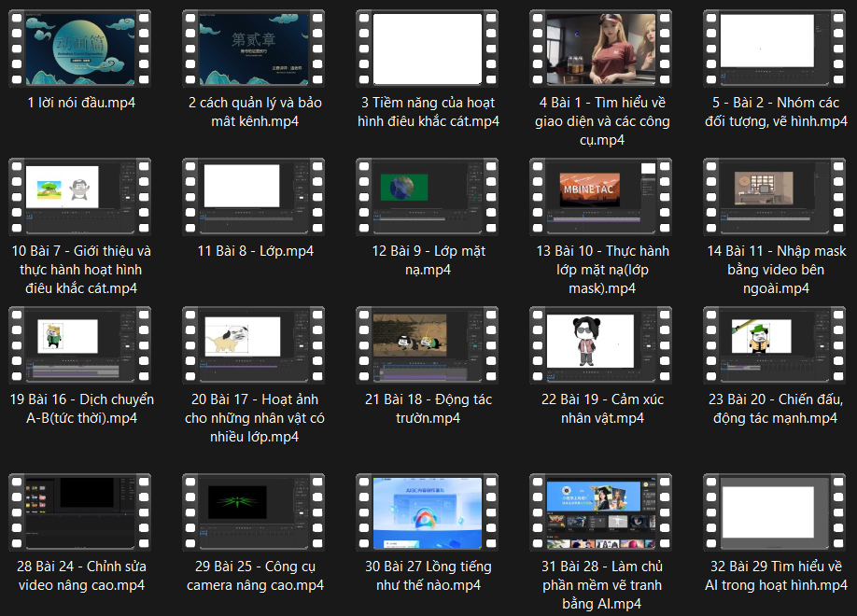The width and height of the screenshot is (857, 616).
Task: Select the '1 lời nói đầu.mp4' video thumbnail
Action: (x=80, y=49)
